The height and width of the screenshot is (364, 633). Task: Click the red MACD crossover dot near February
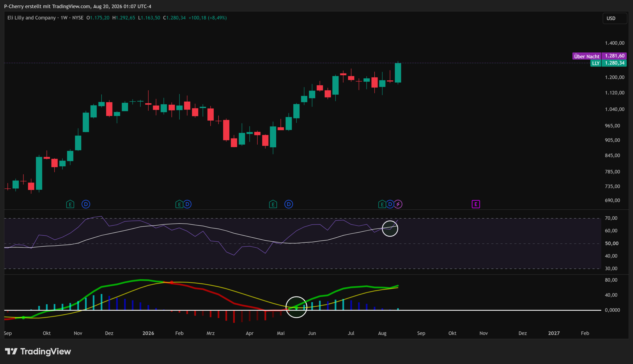coord(172,282)
